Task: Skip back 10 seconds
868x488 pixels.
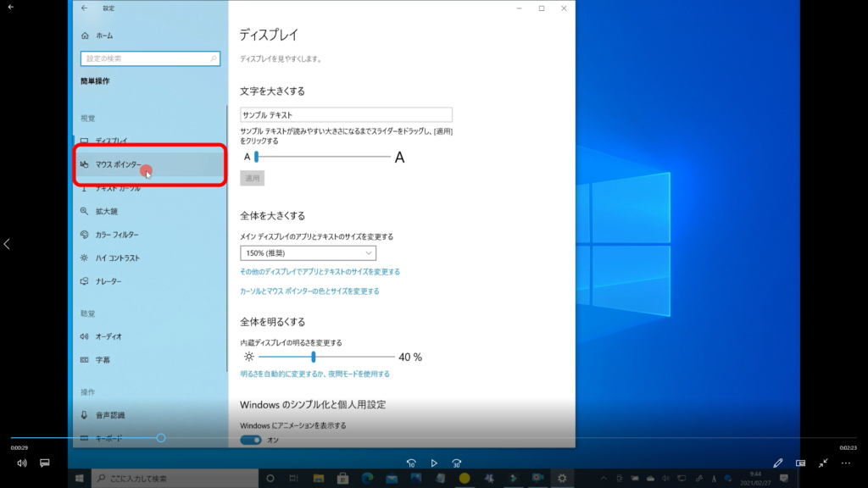Action: (411, 463)
